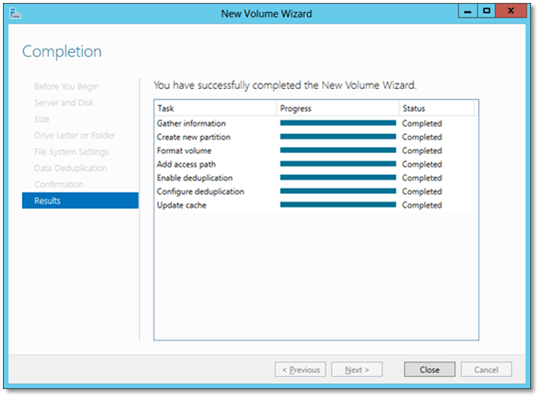Maximize the New Volume Wizard window

pyautogui.click(x=486, y=11)
